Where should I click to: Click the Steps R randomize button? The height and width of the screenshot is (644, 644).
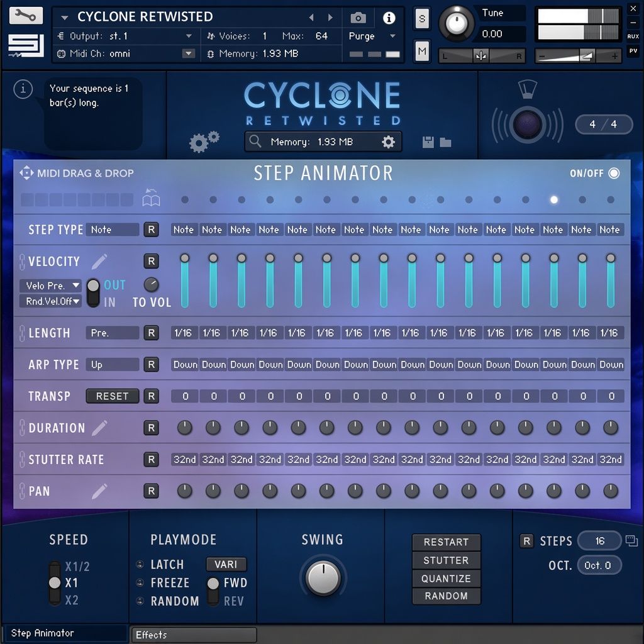pyautogui.click(x=526, y=541)
